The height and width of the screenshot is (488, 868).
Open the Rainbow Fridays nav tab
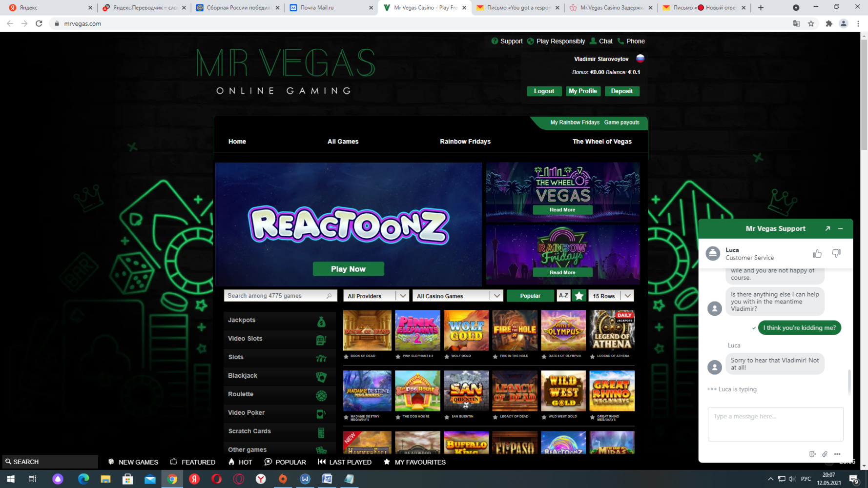(465, 142)
